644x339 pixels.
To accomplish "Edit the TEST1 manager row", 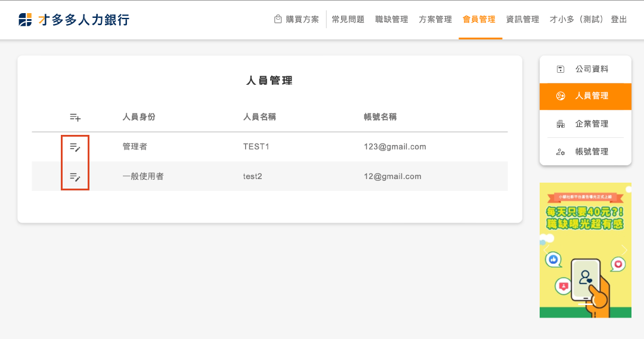I will click(x=75, y=147).
